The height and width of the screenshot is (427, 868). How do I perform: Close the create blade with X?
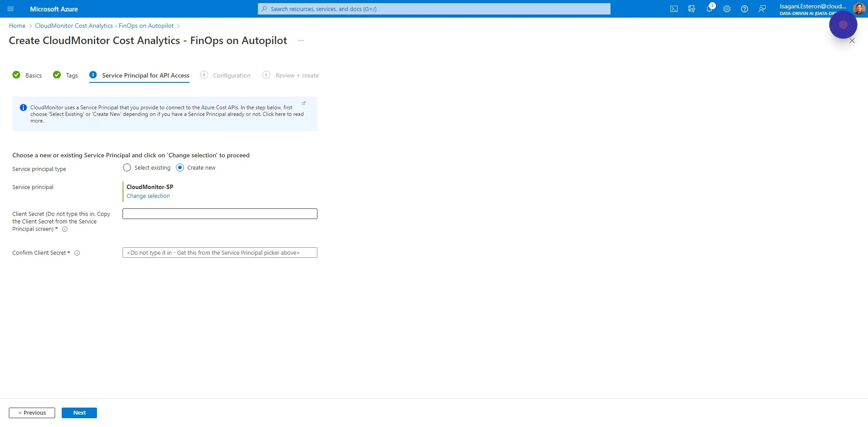click(852, 41)
